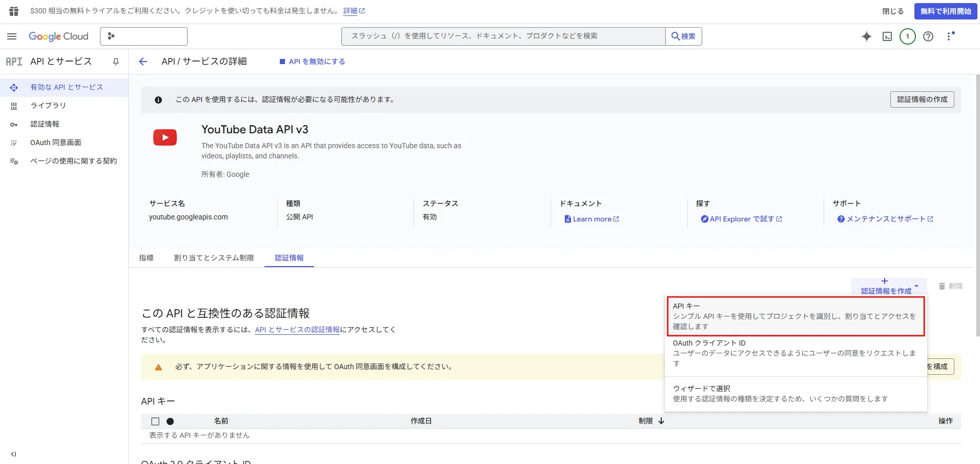Choose OAuth クライアント ID menu option
980x464 pixels.
point(795,353)
